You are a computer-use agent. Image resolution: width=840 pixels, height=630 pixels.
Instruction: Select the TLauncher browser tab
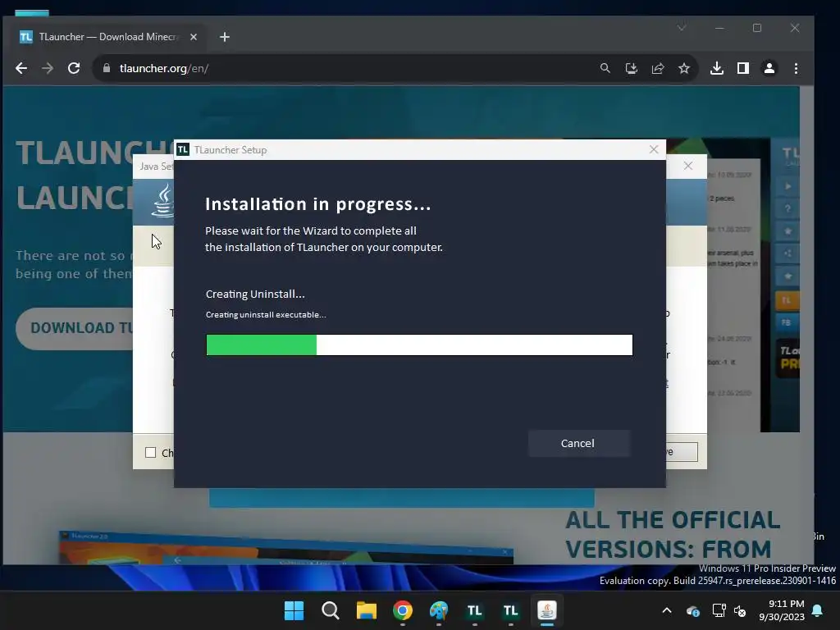107,36
